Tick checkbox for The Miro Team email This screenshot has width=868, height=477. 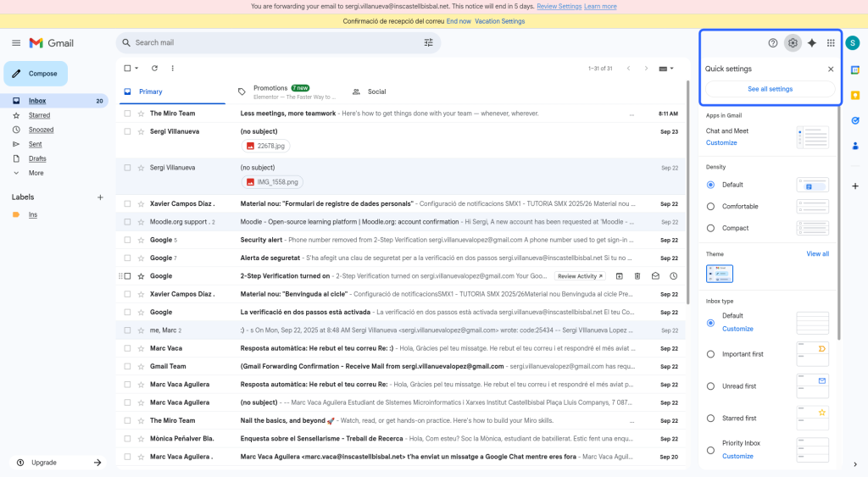pos(127,114)
